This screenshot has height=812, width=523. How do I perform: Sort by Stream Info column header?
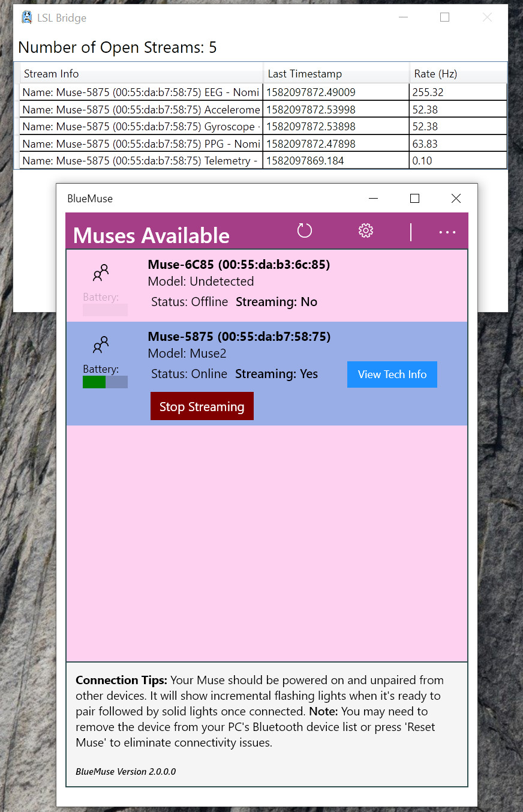point(142,74)
